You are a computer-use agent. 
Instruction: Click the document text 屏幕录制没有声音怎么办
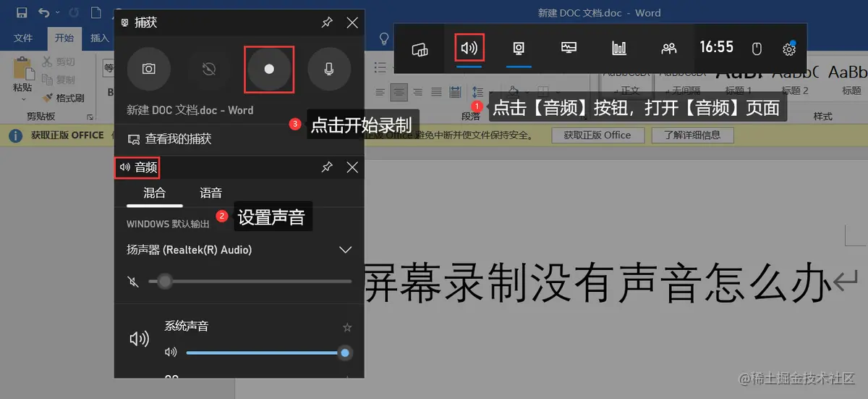click(596, 282)
